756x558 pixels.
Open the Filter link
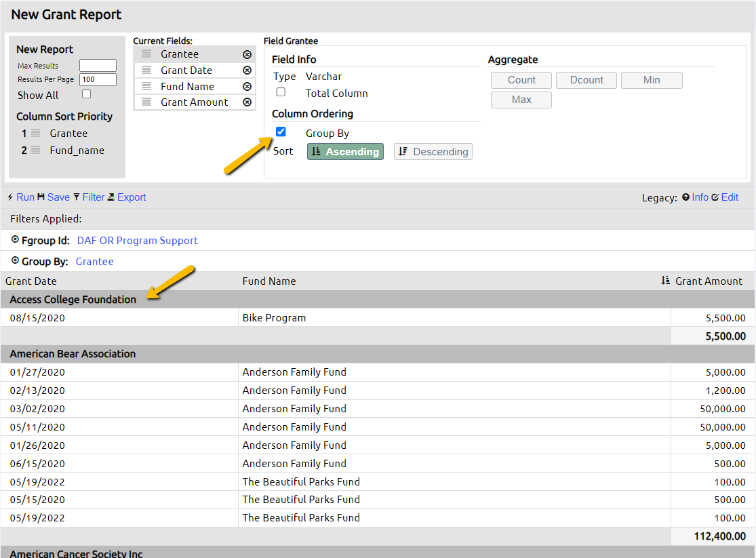(x=94, y=197)
